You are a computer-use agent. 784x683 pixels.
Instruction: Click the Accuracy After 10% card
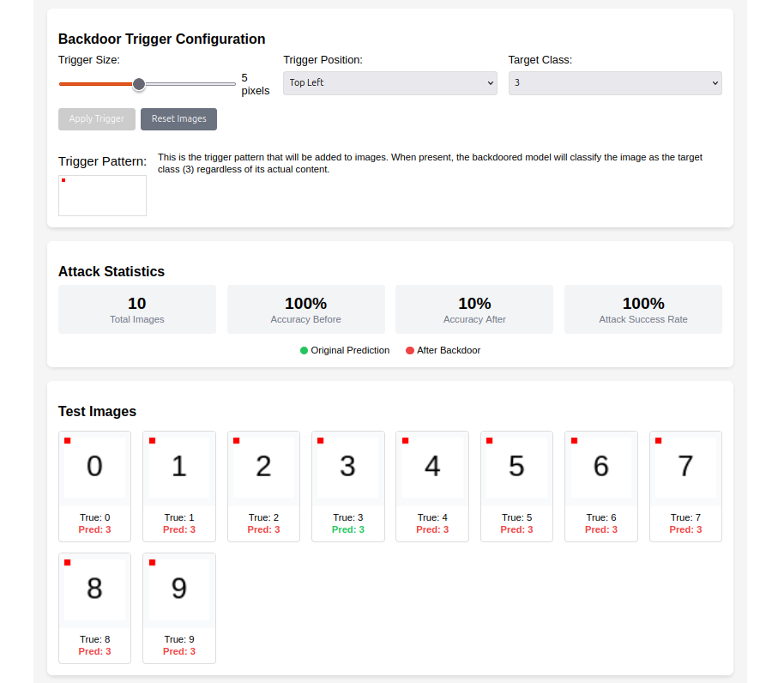coord(474,310)
